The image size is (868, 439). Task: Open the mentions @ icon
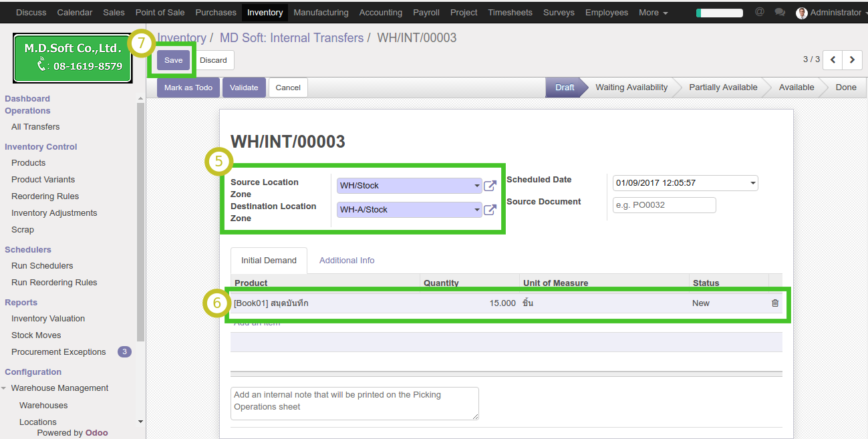(759, 12)
